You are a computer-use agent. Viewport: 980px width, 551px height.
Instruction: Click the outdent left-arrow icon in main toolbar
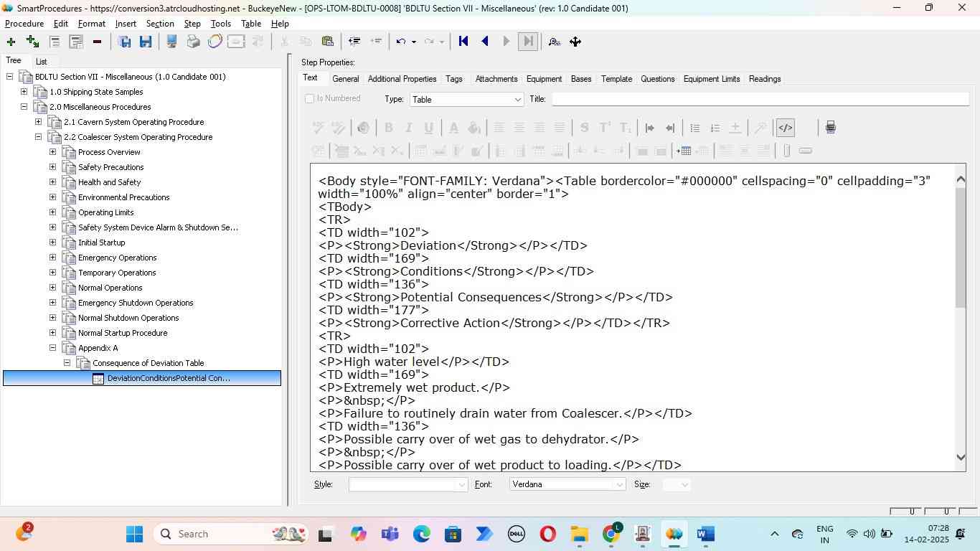[354, 42]
